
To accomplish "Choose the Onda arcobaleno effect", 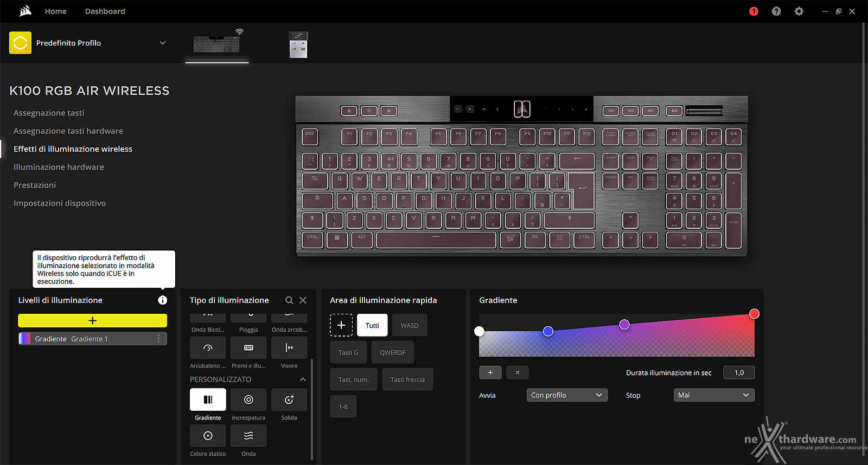I will coord(289,318).
